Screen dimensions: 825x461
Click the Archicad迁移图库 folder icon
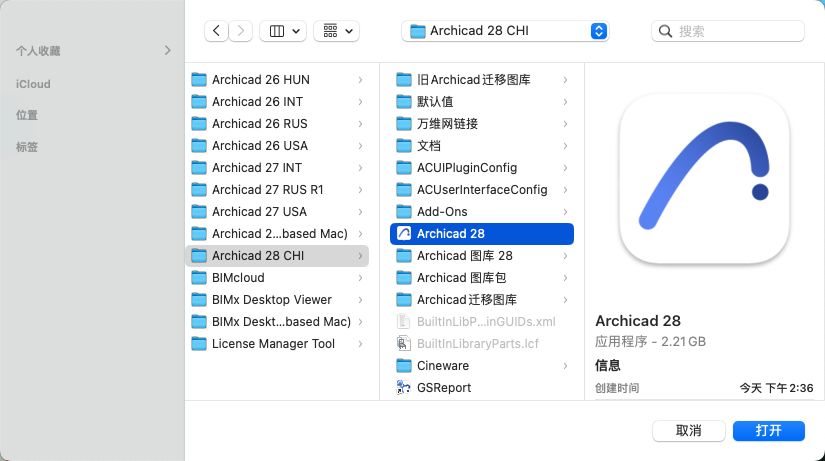click(404, 300)
